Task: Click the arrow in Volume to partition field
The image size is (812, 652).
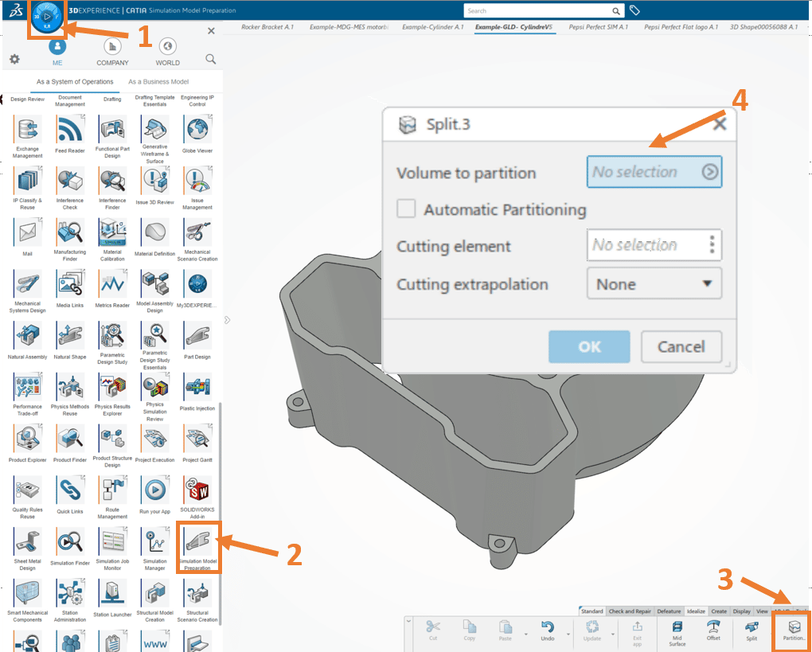Action: [709, 172]
